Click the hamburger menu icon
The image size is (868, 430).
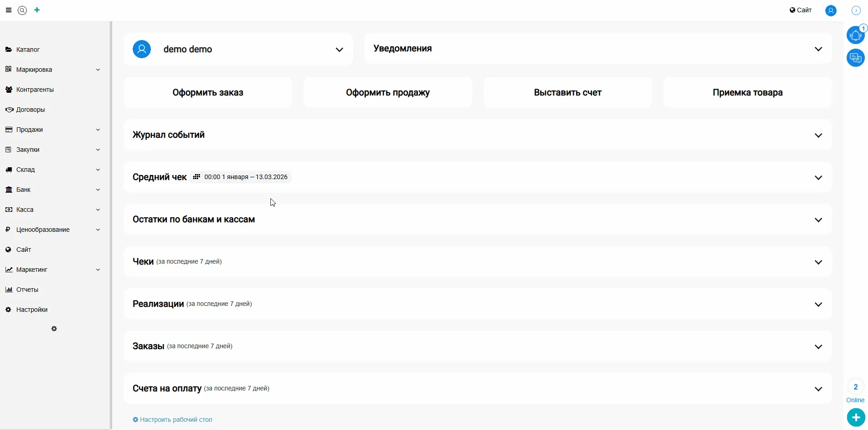[8, 10]
